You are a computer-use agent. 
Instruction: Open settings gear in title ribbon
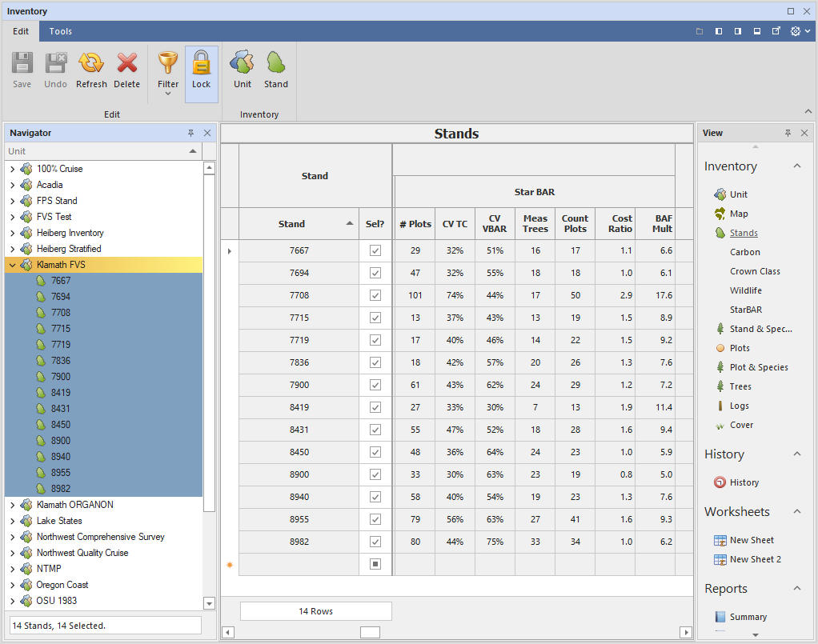pyautogui.click(x=795, y=31)
